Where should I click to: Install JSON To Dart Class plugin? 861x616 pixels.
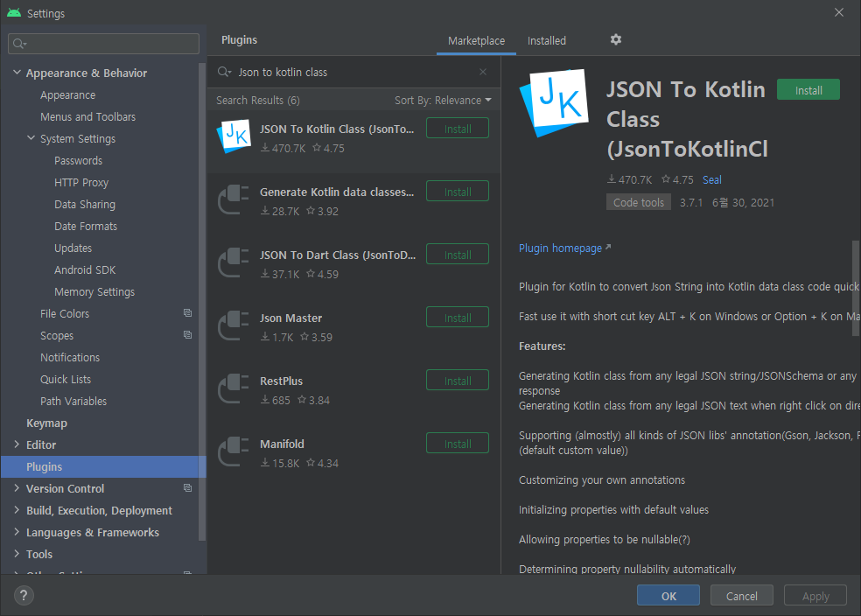(458, 255)
